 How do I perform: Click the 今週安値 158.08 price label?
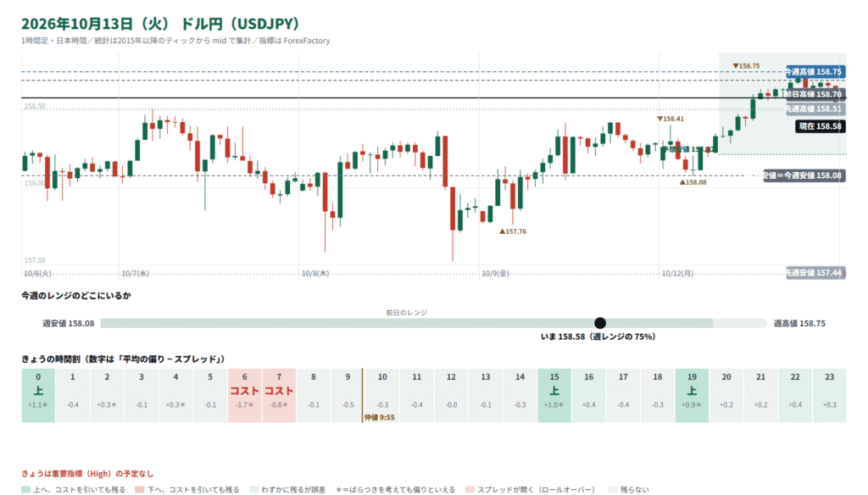(x=804, y=175)
